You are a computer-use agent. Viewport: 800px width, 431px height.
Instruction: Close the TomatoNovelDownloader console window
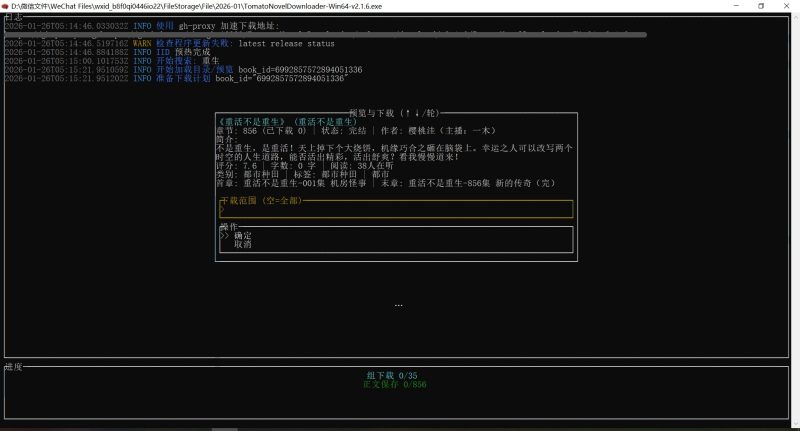[786, 6]
